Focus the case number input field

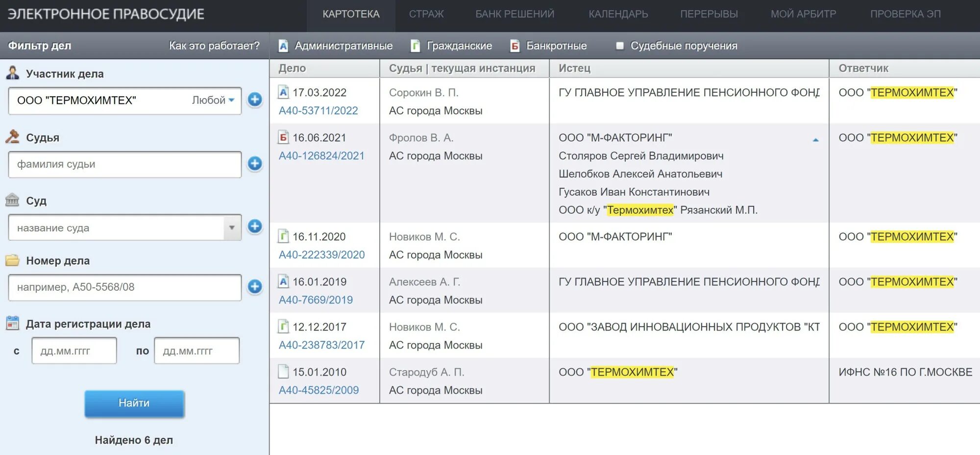point(125,287)
